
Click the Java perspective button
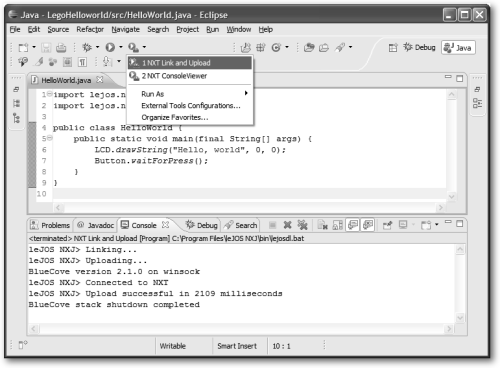tap(458, 48)
